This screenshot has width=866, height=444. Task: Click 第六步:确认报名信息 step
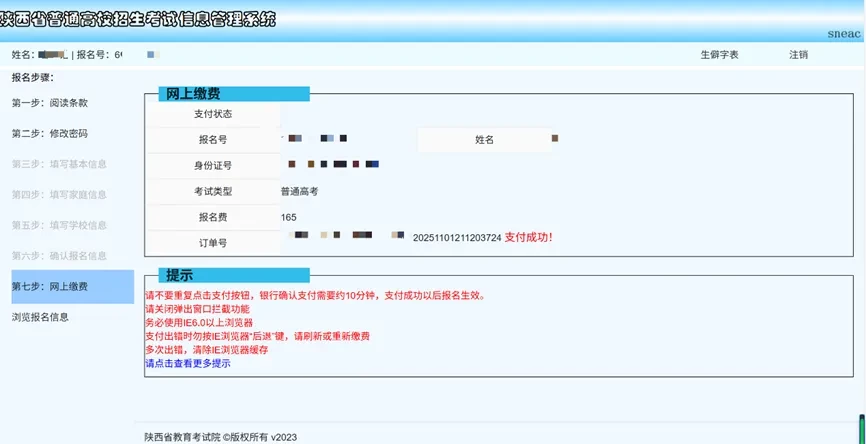click(59, 256)
